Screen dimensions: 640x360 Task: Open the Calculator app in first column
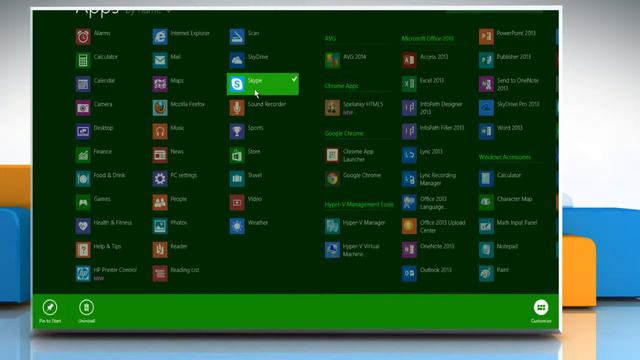(x=83, y=60)
